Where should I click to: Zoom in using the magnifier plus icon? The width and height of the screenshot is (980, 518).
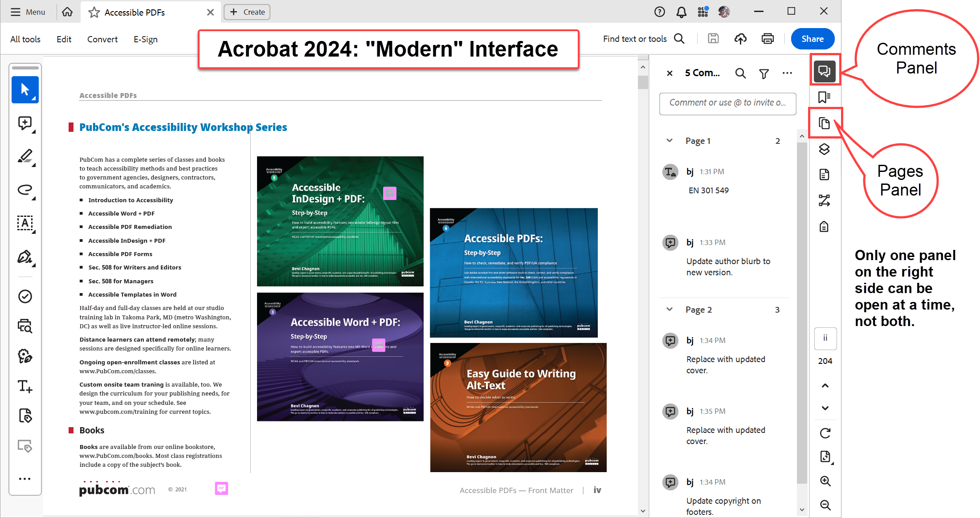[825, 481]
